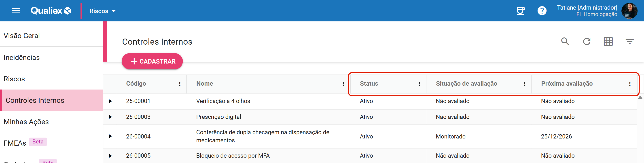Refresh the Controles Internos list
Image resolution: width=644 pixels, height=163 pixels.
[587, 41]
